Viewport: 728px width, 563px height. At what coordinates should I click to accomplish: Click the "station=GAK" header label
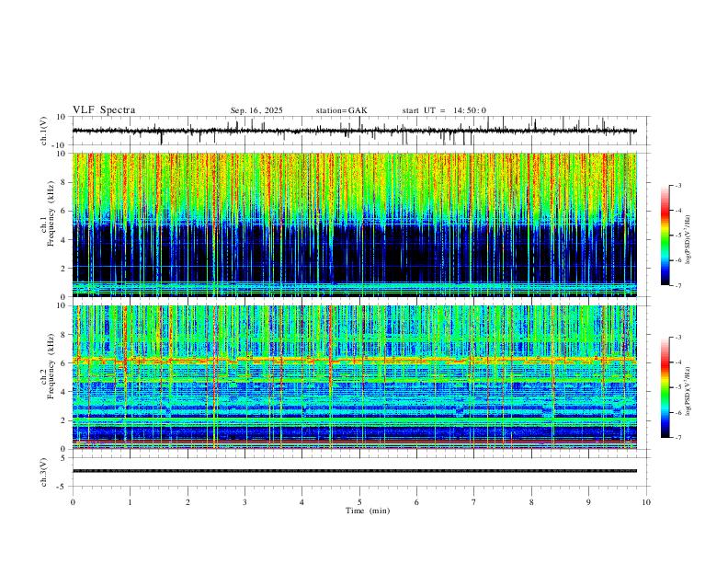tap(341, 110)
